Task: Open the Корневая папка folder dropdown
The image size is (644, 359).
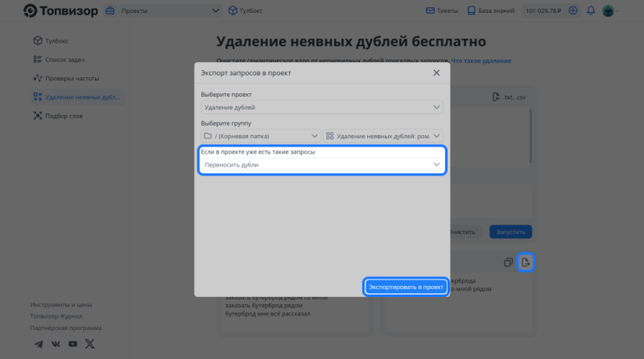Action: (260, 136)
